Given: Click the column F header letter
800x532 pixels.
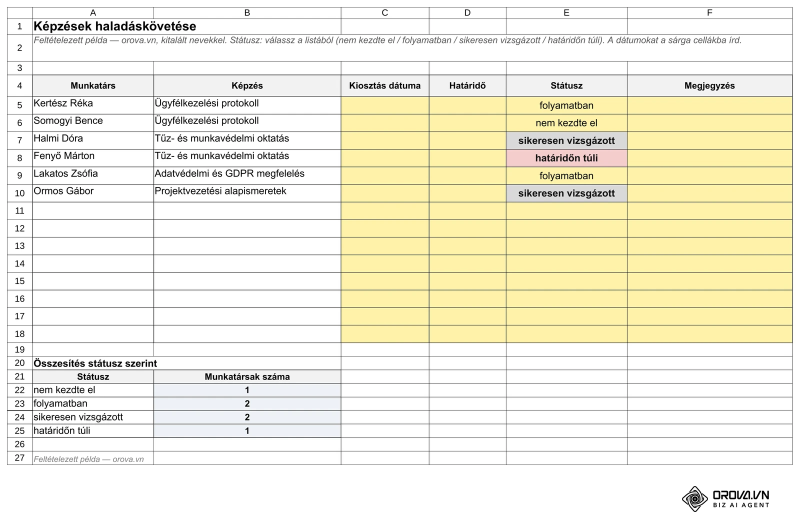Looking at the screenshot, I should 709,13.
